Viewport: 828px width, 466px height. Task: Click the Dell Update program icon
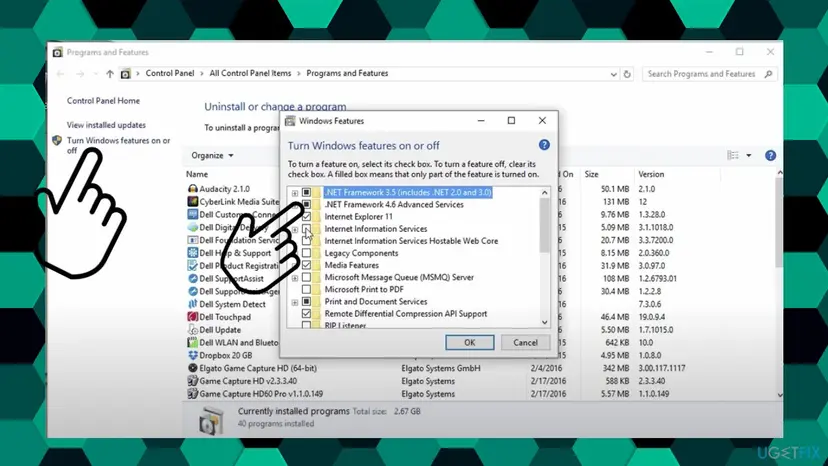tap(192, 330)
